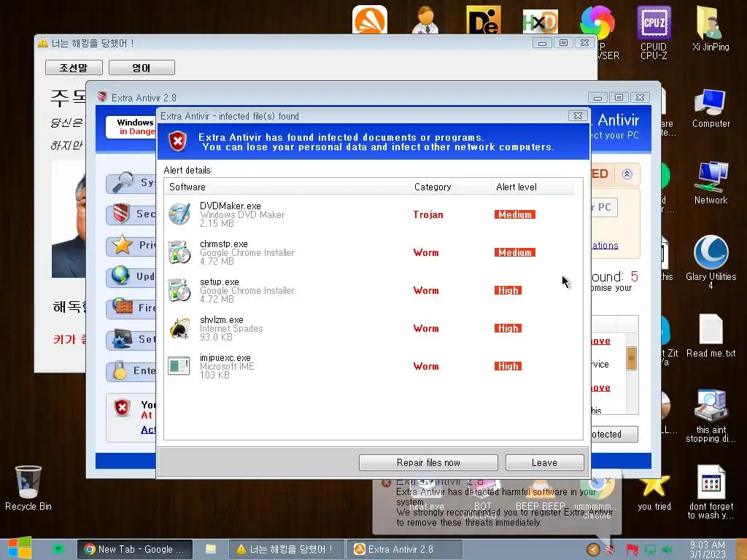This screenshot has height=560, width=747.
Task: Collapse the chevron expander in Extra Antivir panel
Action: pyautogui.click(x=627, y=174)
